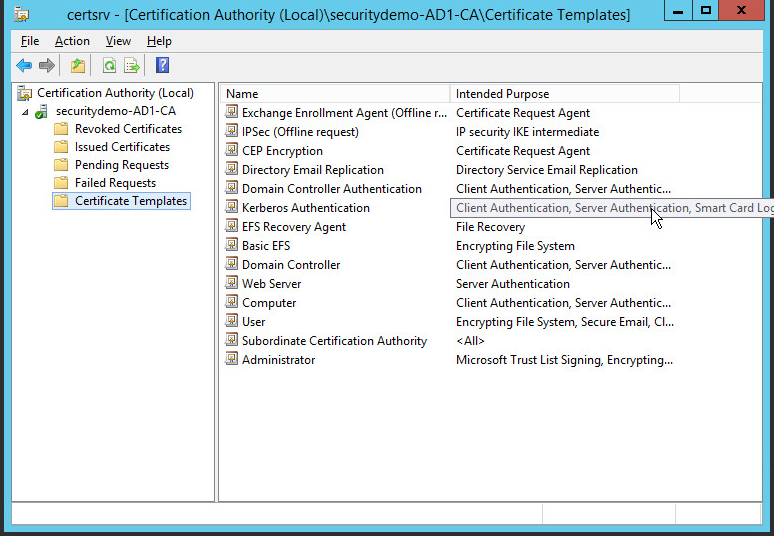
Task: Click the Refresh toolbar icon
Action: 109,65
